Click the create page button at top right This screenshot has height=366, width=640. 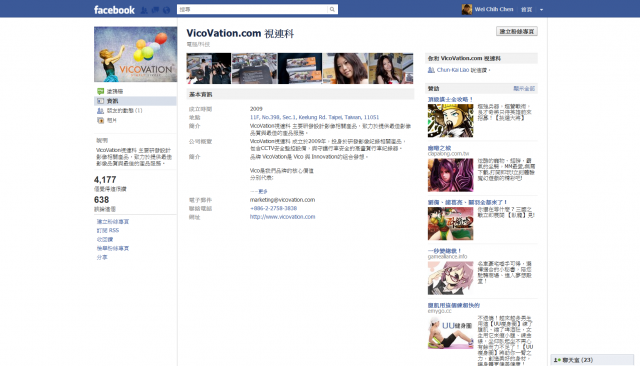click(517, 31)
